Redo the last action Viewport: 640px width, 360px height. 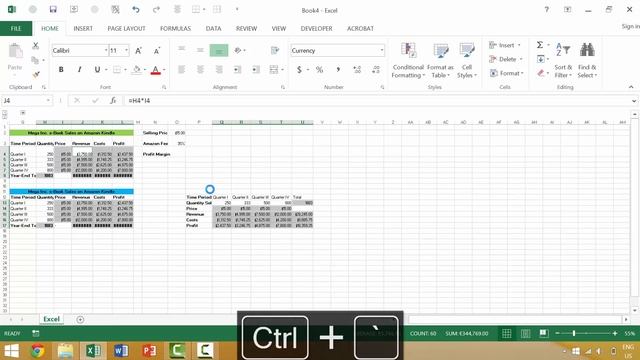(156, 9)
